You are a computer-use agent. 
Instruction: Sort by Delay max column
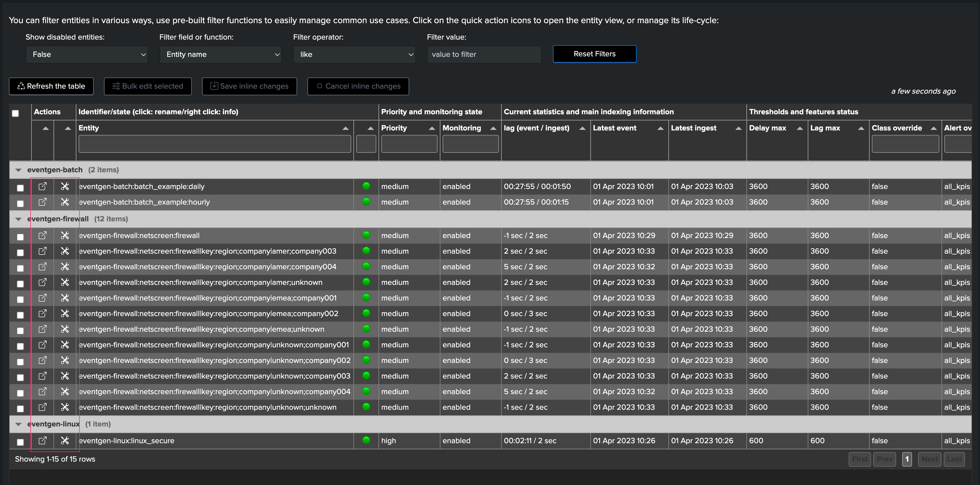tap(800, 128)
